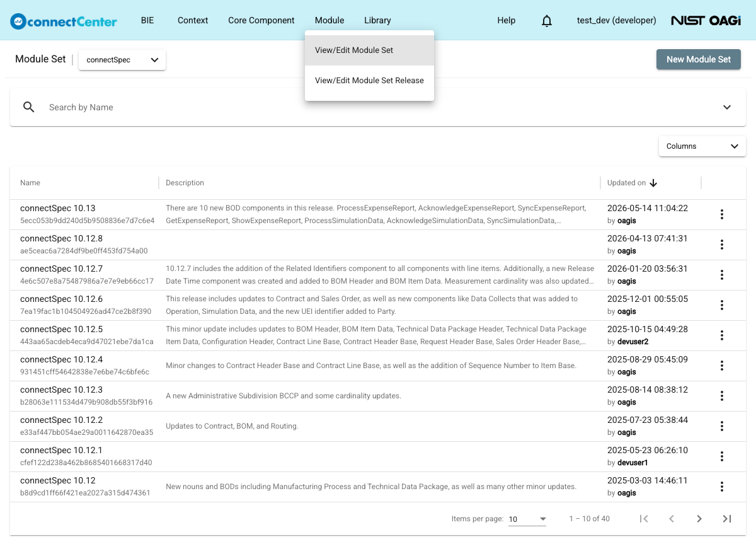
Task: Open row menu for connectSpec 10.13
Action: pos(722,214)
